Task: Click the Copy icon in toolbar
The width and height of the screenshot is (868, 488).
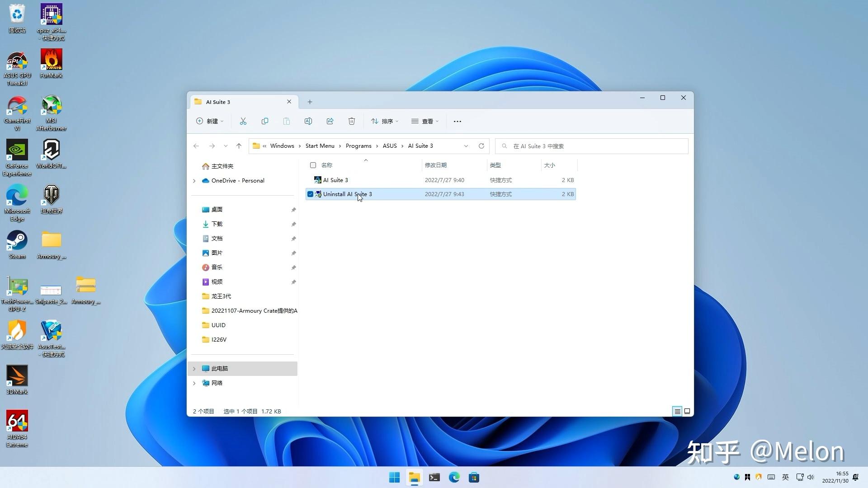Action: coord(265,121)
